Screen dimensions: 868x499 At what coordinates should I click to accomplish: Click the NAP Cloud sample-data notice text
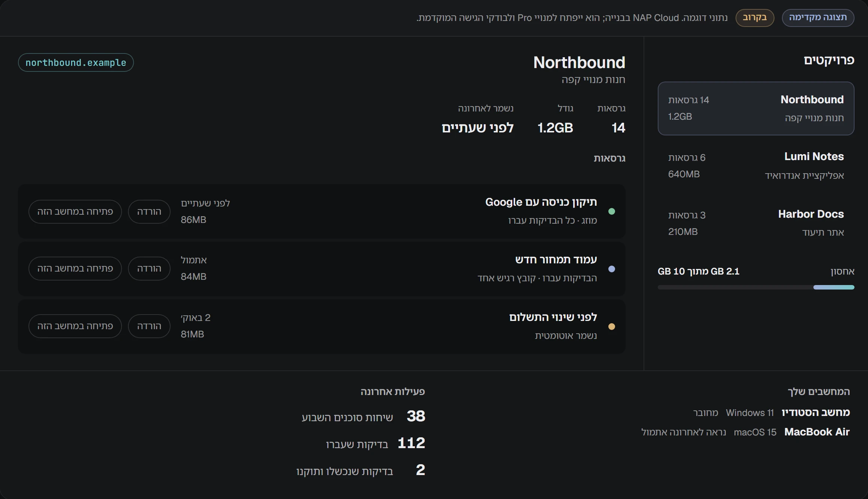point(572,18)
